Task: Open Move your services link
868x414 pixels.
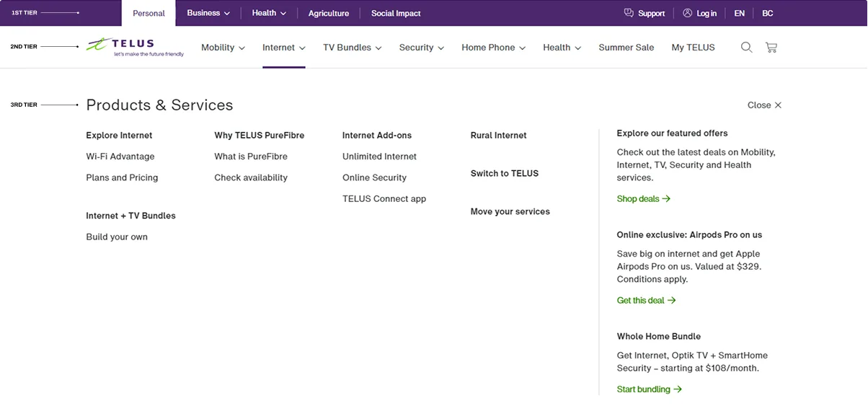Action: point(510,211)
